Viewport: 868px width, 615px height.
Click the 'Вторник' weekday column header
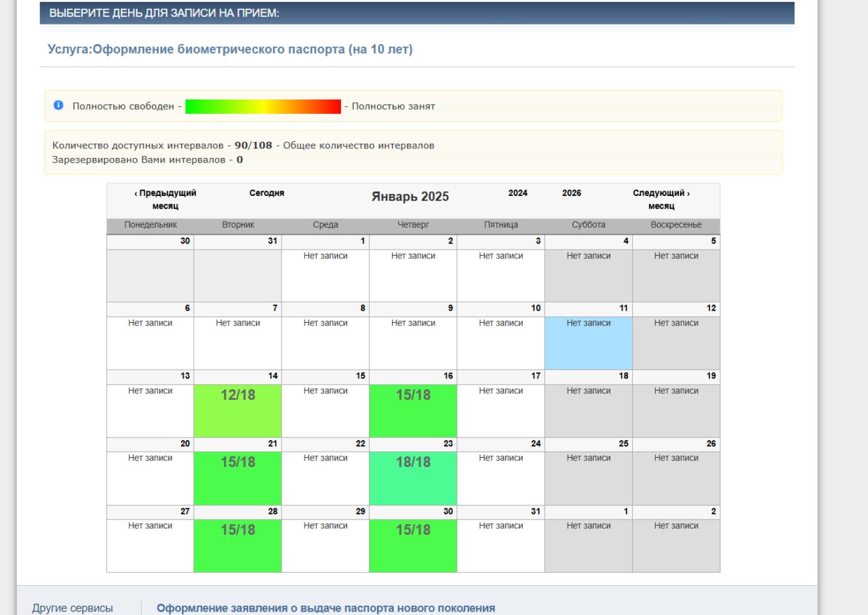point(237,225)
